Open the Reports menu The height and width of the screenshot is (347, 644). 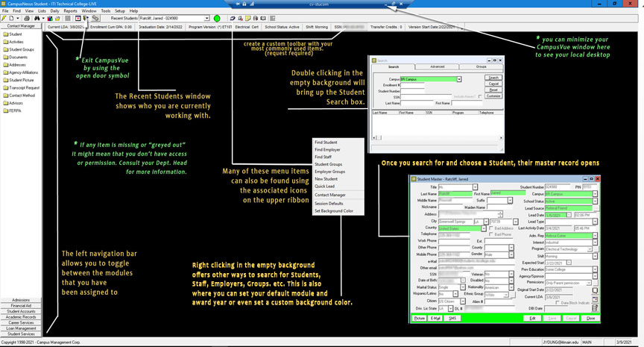pos(70,11)
